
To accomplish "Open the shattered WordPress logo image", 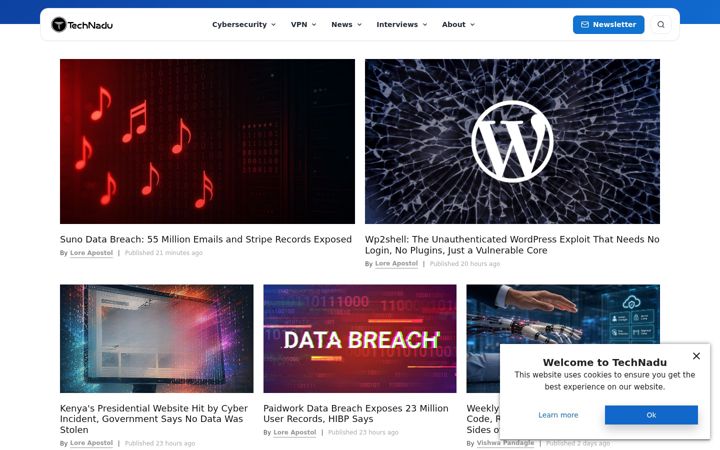I will [512, 141].
